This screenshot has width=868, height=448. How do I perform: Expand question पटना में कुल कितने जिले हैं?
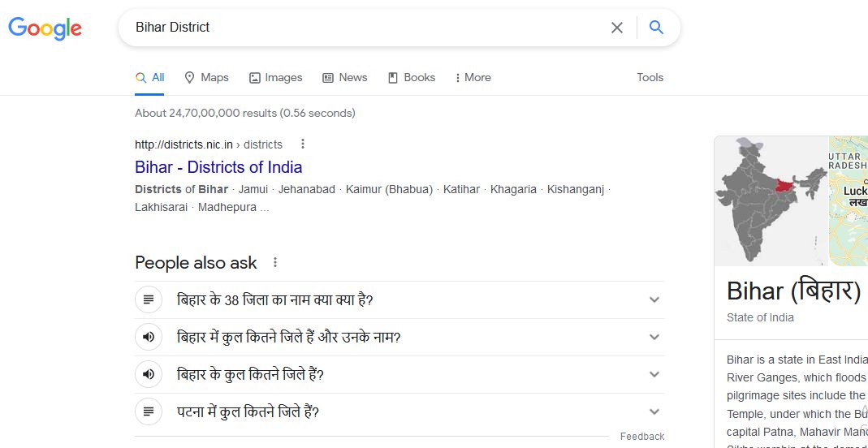pos(399,411)
